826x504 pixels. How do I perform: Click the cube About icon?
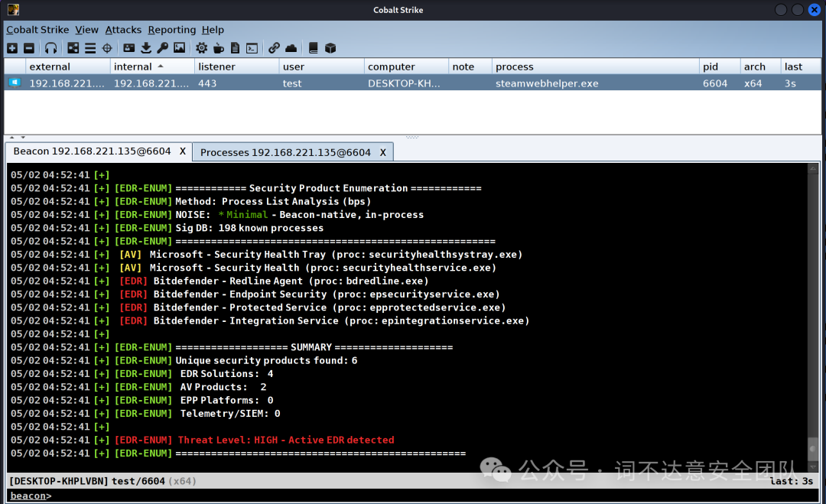pos(330,48)
